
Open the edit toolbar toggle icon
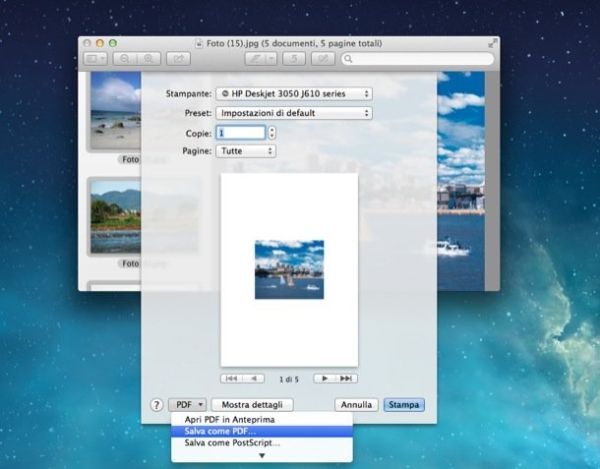pos(323,59)
